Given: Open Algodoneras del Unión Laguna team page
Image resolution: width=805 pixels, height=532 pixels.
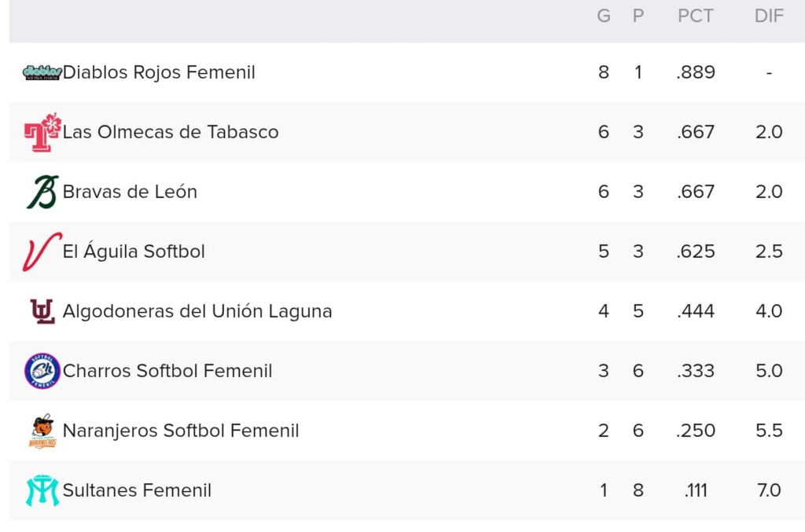Looking at the screenshot, I should pyautogui.click(x=197, y=311).
